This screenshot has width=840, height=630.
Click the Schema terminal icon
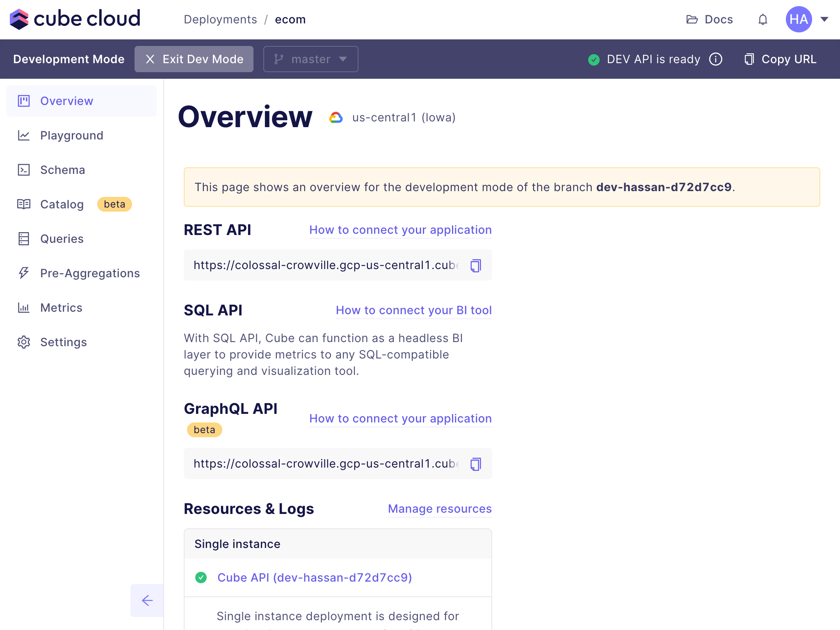click(24, 170)
